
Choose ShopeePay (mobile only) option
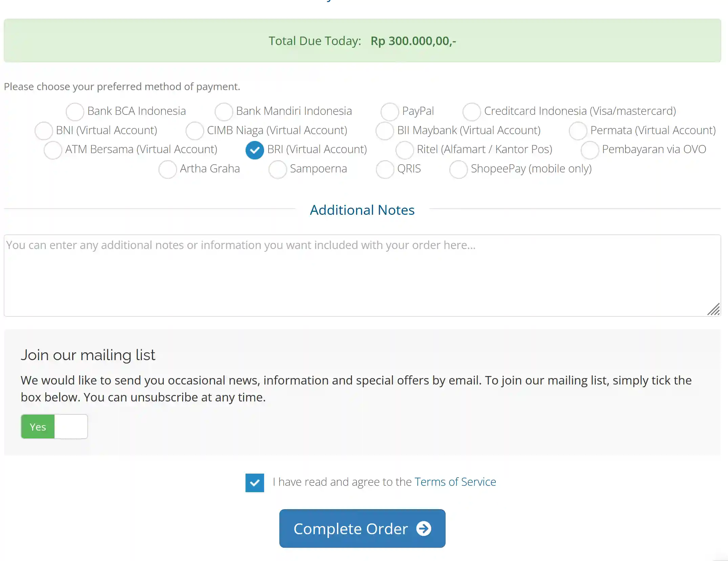click(x=458, y=169)
